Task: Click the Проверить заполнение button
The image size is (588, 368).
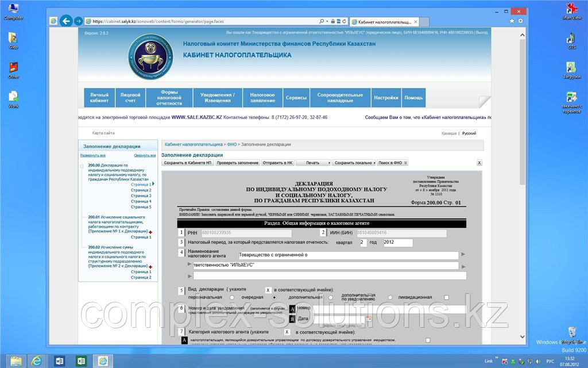Action: pos(238,163)
